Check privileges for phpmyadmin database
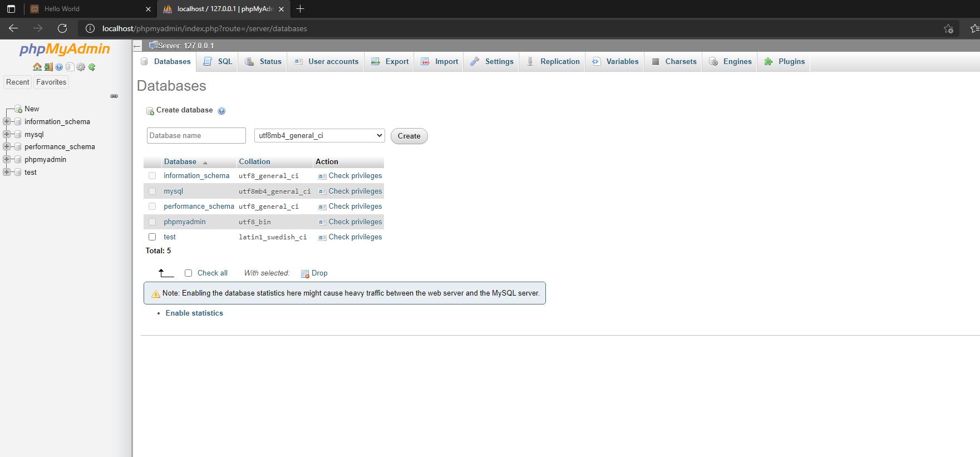The width and height of the screenshot is (980, 457). pos(354,222)
